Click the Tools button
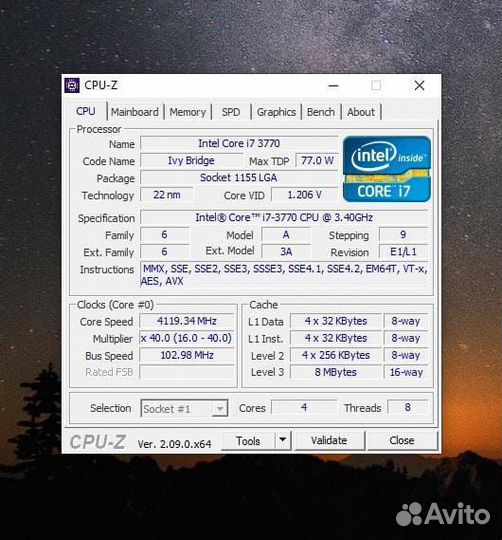 click(248, 441)
